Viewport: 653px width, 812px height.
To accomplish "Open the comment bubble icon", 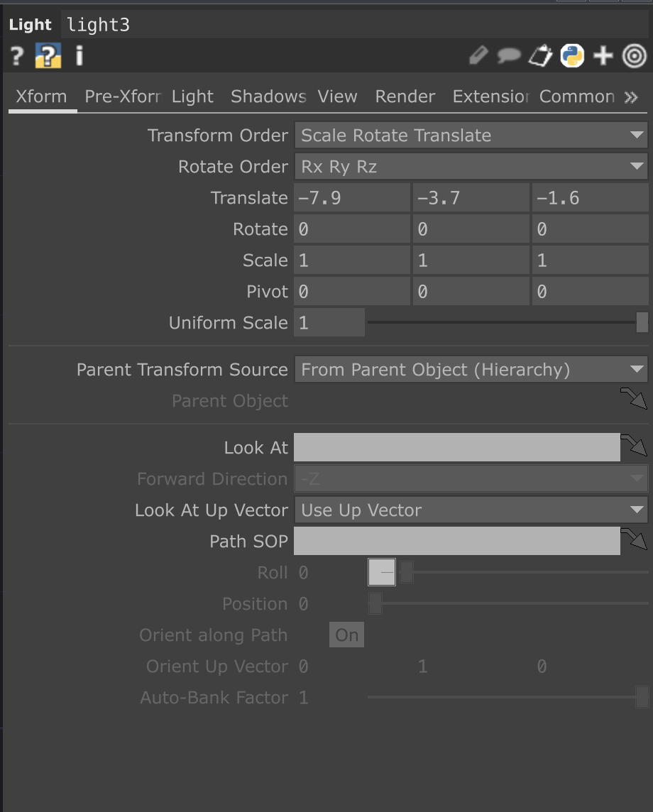I will (x=509, y=55).
